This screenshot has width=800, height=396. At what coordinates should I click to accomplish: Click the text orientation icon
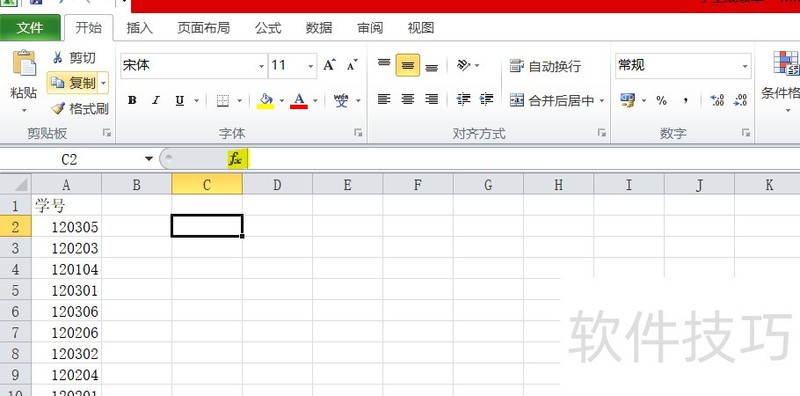click(463, 65)
